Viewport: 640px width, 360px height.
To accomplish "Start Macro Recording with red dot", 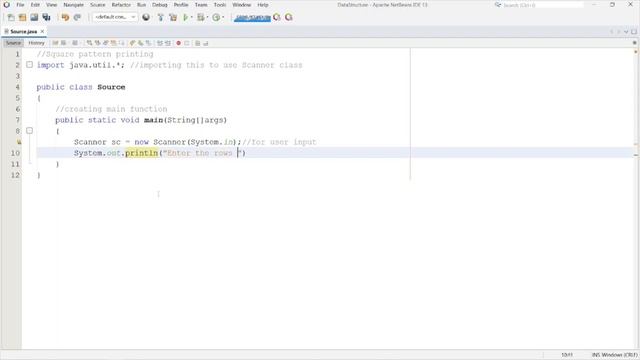I will click(178, 43).
